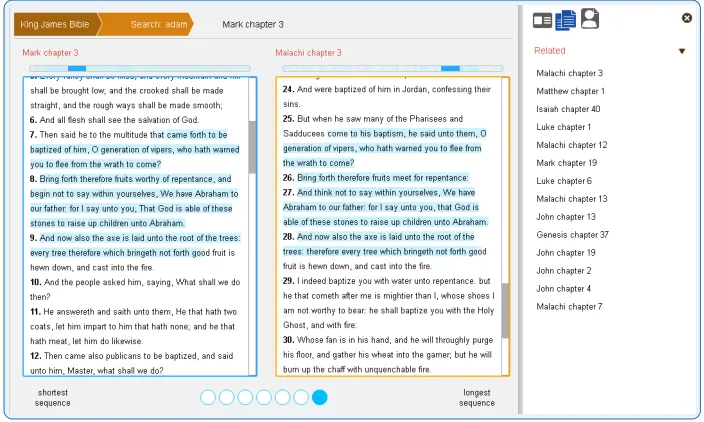Click verse 27 in the right pane

coord(385,207)
